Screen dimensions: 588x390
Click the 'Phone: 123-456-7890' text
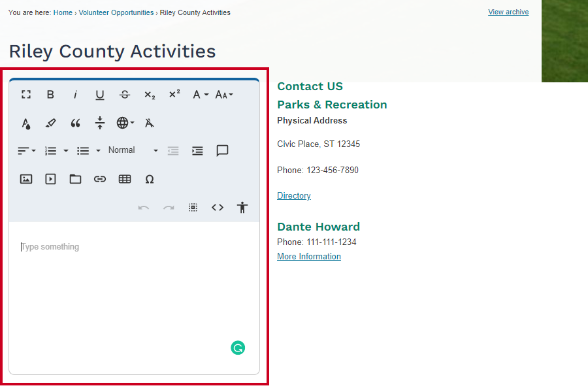[x=318, y=171]
